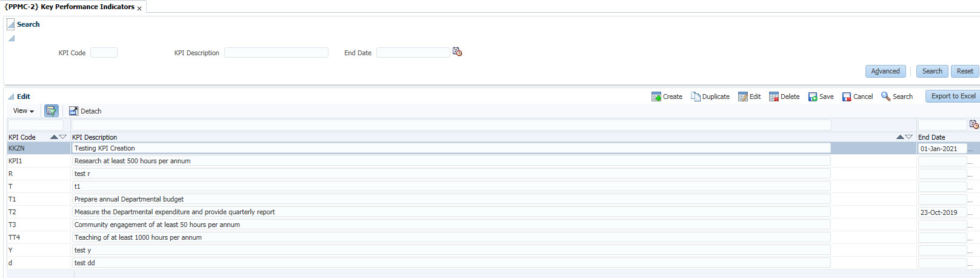The height and width of the screenshot is (278, 980).
Task: Close the Key Performance Indicators tab
Action: click(139, 8)
